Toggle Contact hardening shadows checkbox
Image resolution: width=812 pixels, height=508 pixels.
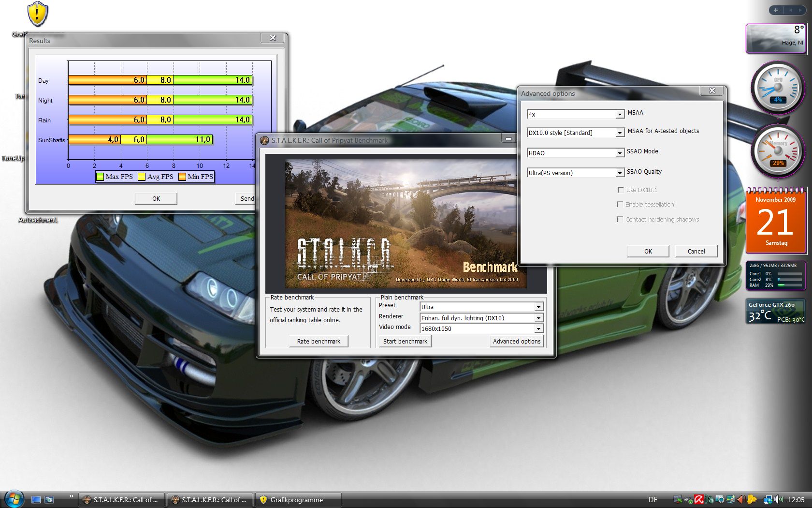[620, 220]
